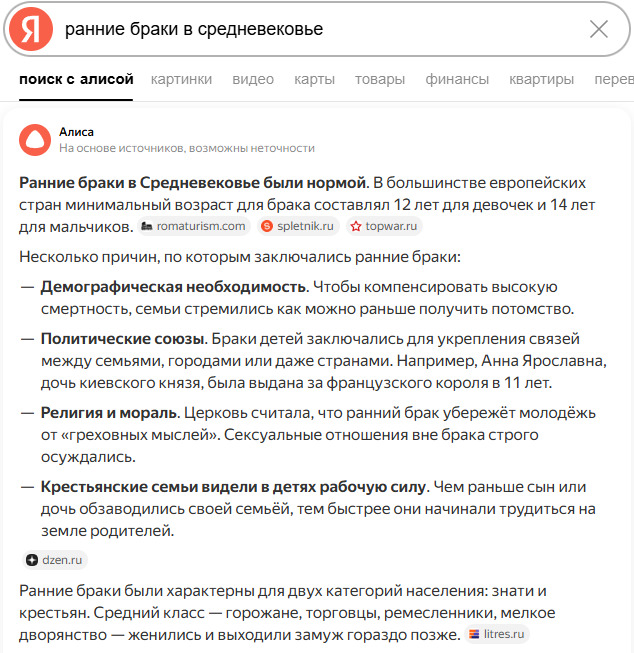The width and height of the screenshot is (634, 653).
Task: Click «На основе источников, возможны неточности» note
Action: 187,148
